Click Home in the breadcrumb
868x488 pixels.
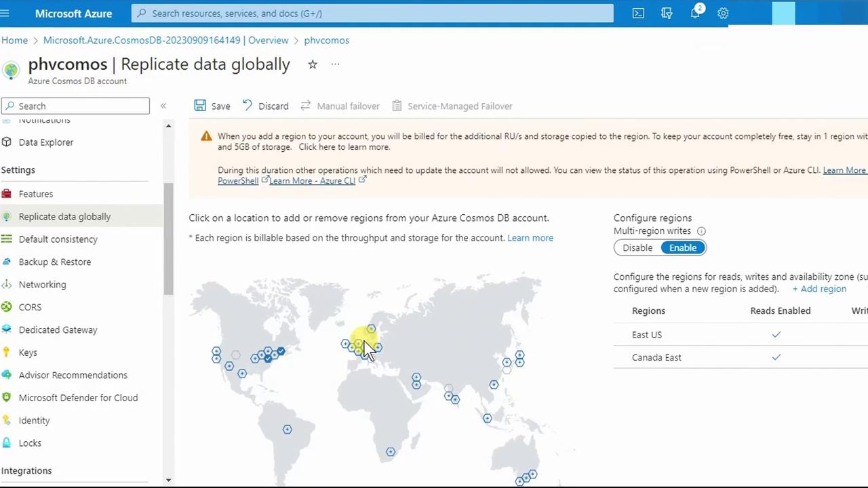click(14, 40)
